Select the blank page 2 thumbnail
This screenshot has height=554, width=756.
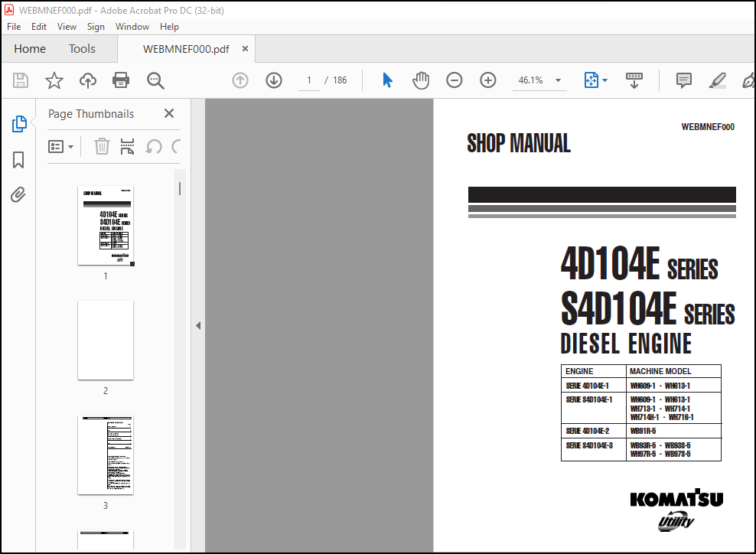click(106, 341)
